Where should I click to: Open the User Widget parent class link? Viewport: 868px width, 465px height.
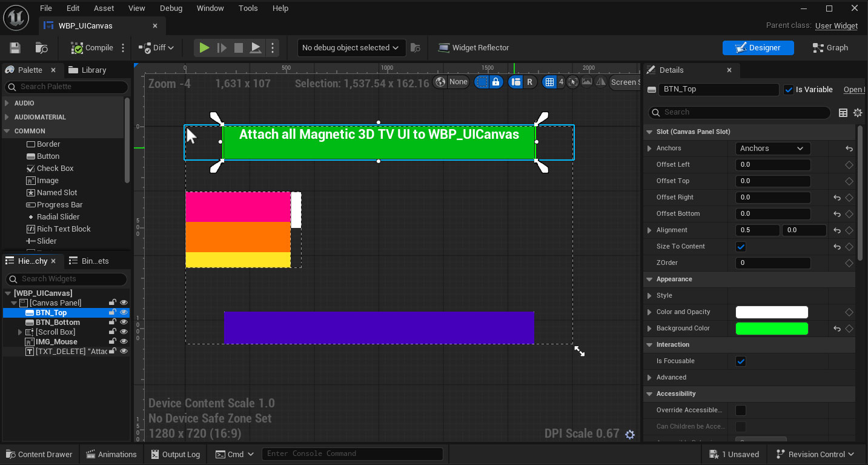[837, 26]
